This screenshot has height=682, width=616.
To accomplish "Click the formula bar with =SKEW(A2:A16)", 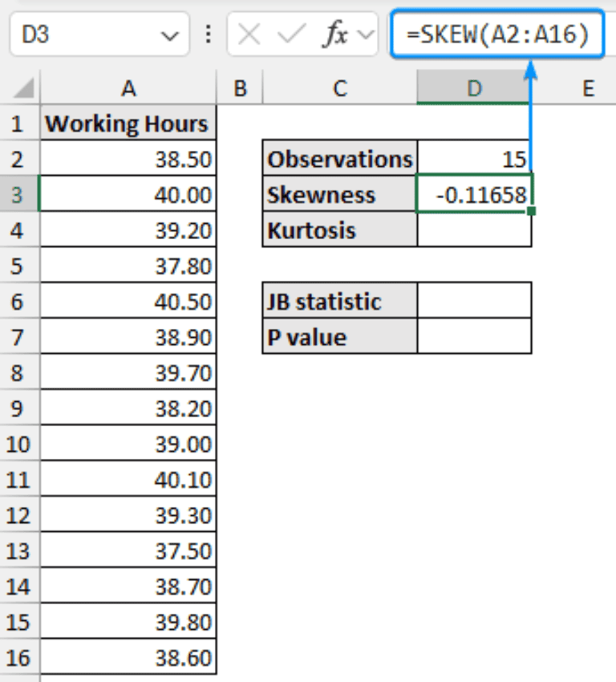I will point(497,35).
